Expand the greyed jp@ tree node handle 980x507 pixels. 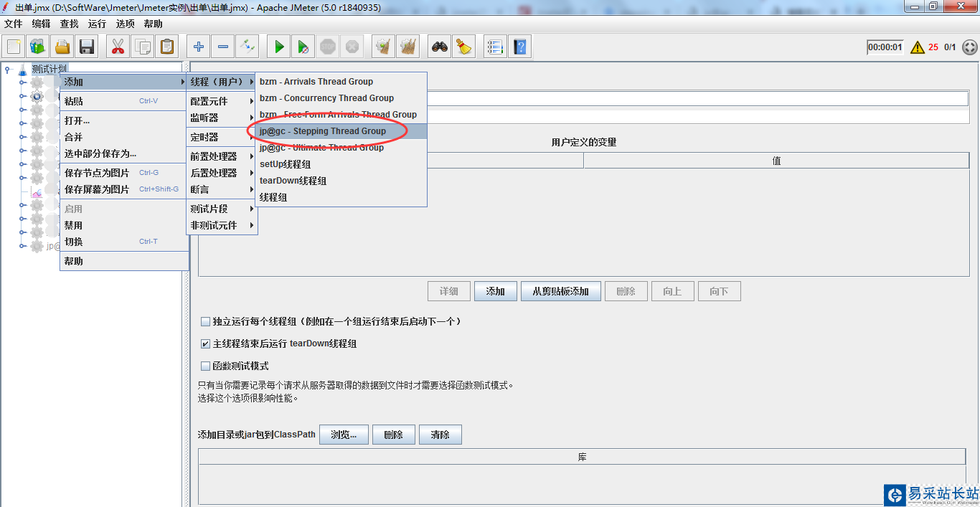(23, 247)
